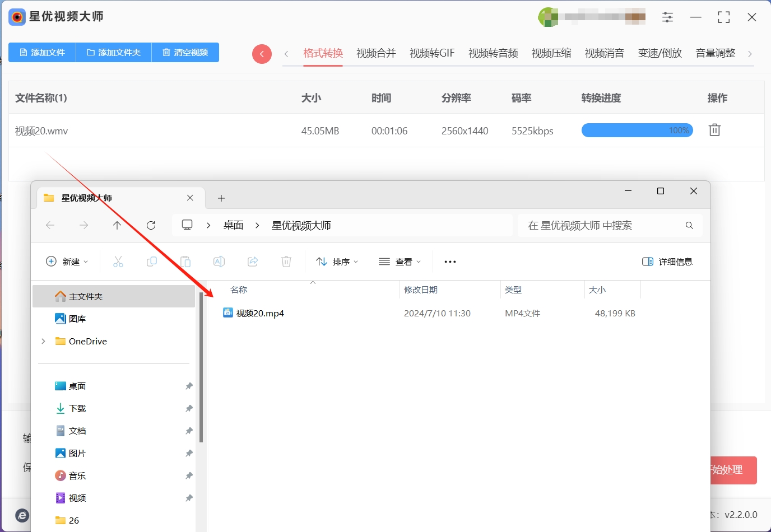Image resolution: width=771 pixels, height=532 pixels.
Task: Click the Delete trash icon in Explorer toolbar
Action: click(x=286, y=262)
